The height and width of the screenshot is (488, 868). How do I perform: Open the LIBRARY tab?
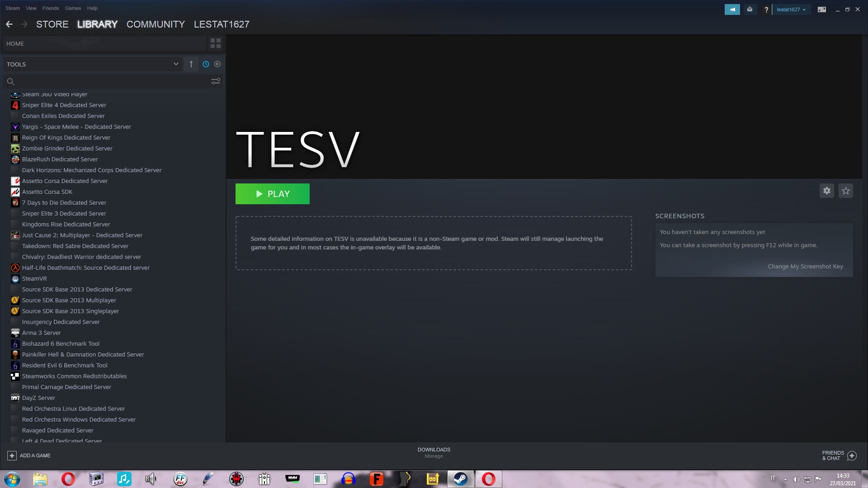coord(97,24)
